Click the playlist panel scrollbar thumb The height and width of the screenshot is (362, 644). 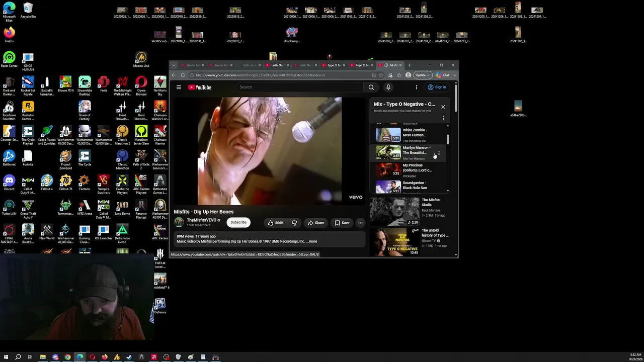(x=448, y=139)
